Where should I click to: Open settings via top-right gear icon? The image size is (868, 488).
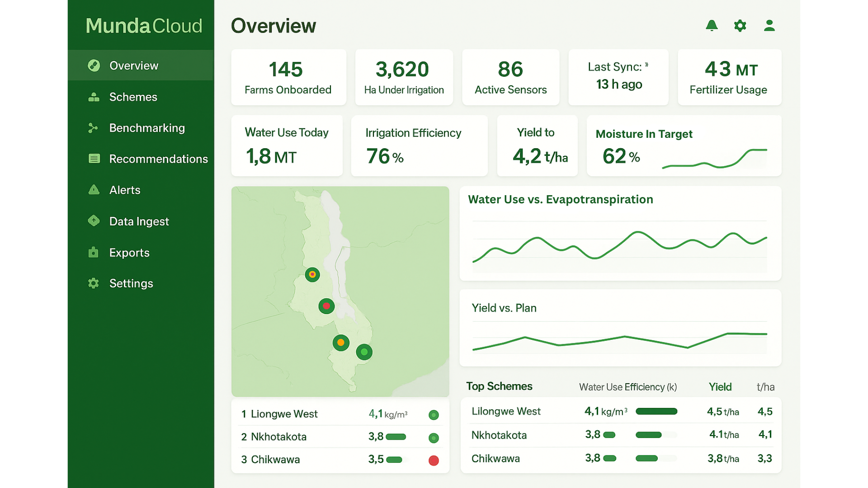[x=740, y=26]
